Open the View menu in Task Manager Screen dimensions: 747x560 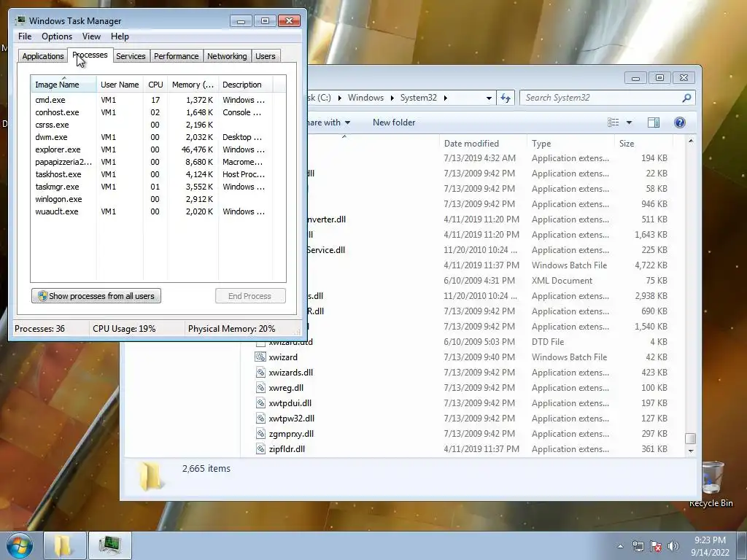pos(91,36)
